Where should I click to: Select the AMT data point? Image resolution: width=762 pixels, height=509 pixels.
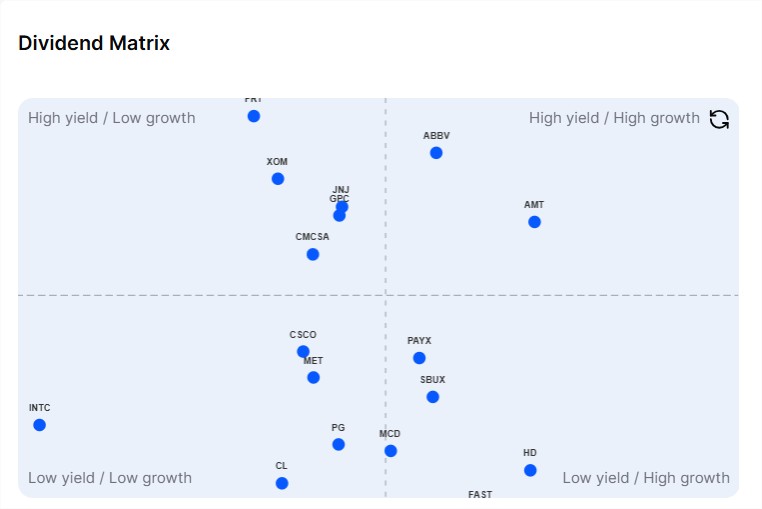click(534, 222)
